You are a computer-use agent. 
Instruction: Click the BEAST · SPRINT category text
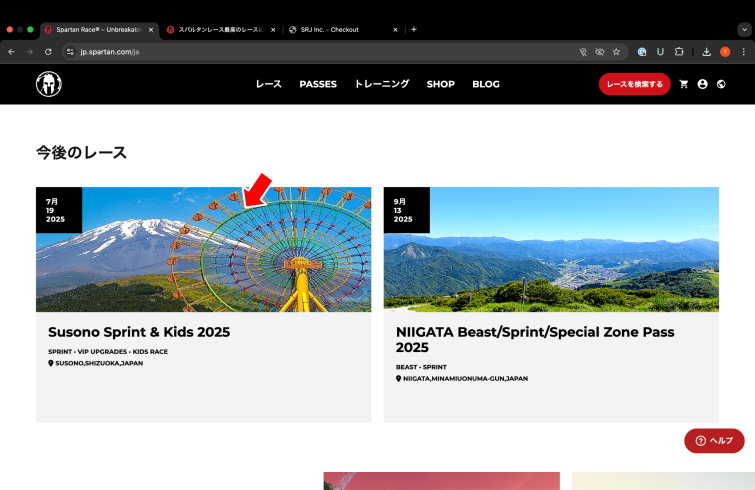point(421,367)
